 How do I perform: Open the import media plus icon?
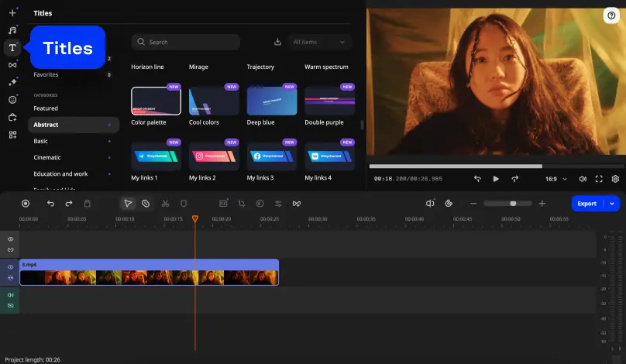[x=12, y=12]
